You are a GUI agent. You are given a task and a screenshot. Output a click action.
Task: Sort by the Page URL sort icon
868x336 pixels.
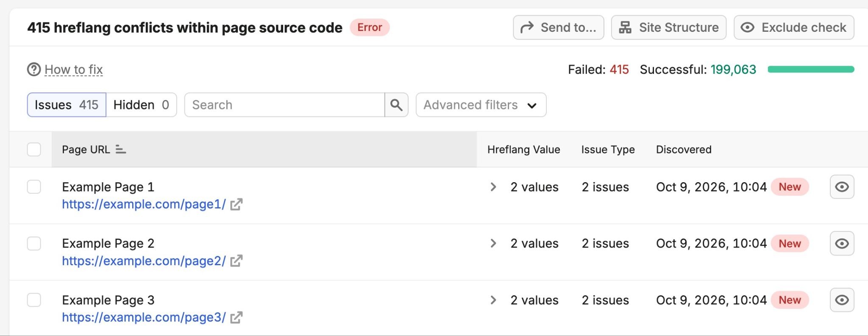(x=121, y=150)
